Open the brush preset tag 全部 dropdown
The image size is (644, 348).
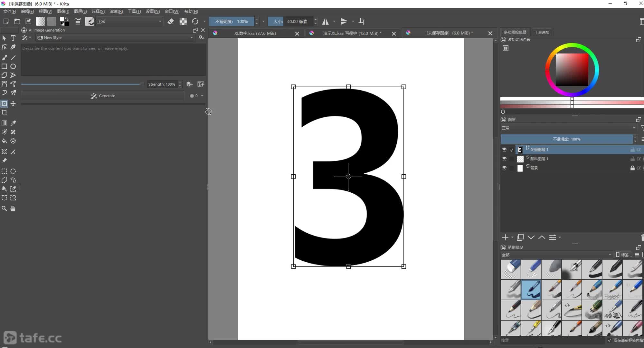click(557, 255)
